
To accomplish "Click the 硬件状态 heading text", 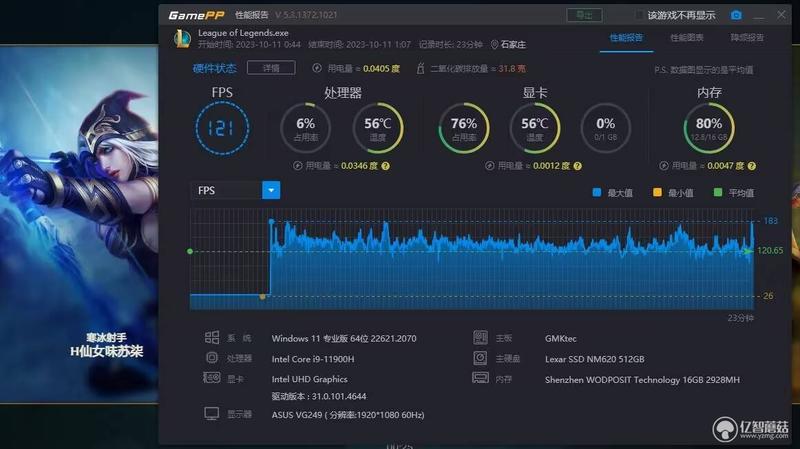I will click(x=215, y=68).
